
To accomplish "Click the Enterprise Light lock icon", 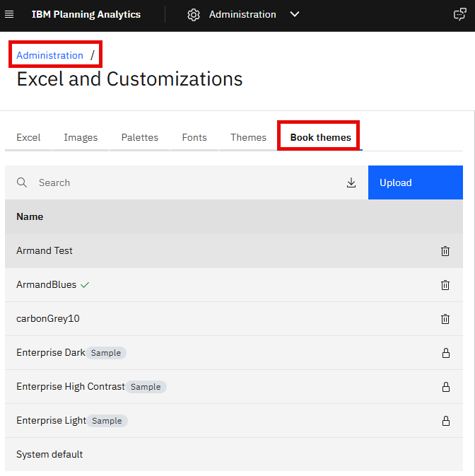I will [445, 421].
